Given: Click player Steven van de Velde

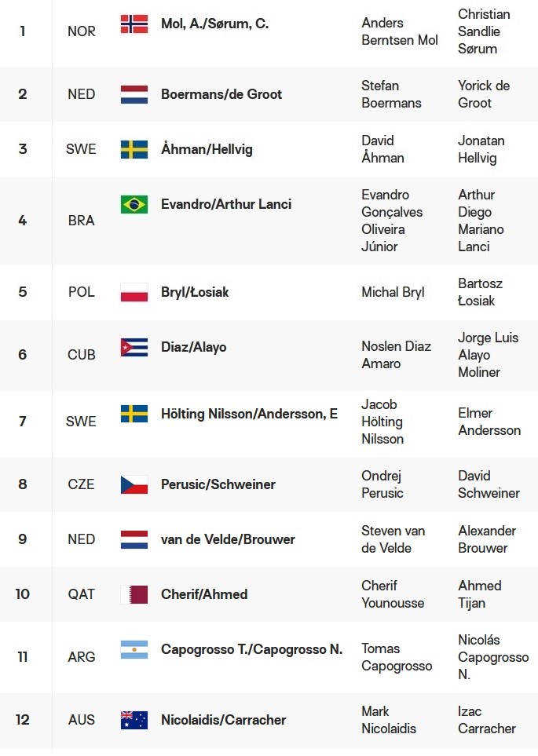Looking at the screenshot, I should click(393, 539).
